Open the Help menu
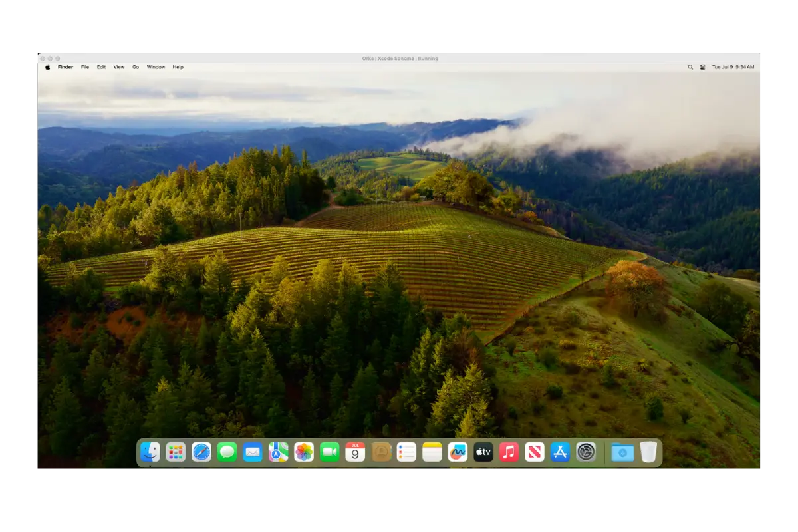Screen dimensions: 798x532 (178, 67)
